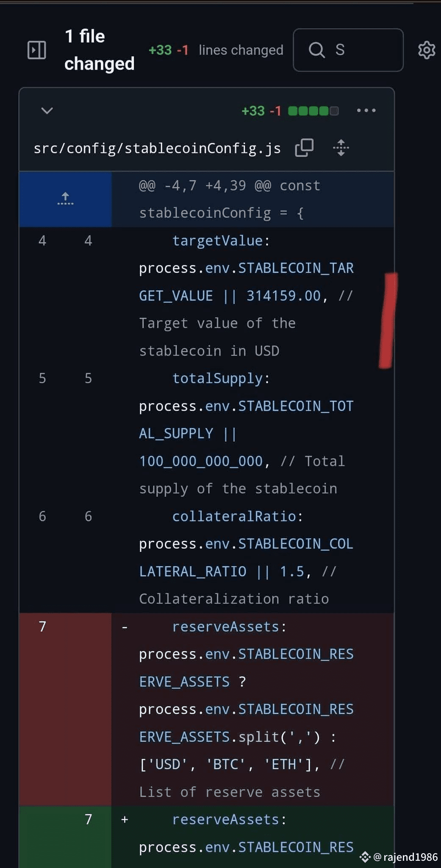Click the minus marker on removed reserveAssets line

click(125, 627)
